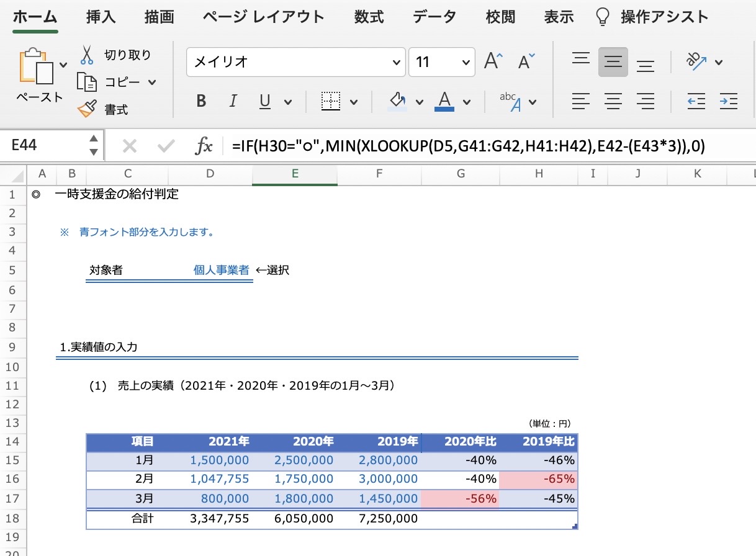This screenshot has width=756, height=556.
Task: Open the font size 11 dropdown
Action: pyautogui.click(x=442, y=61)
